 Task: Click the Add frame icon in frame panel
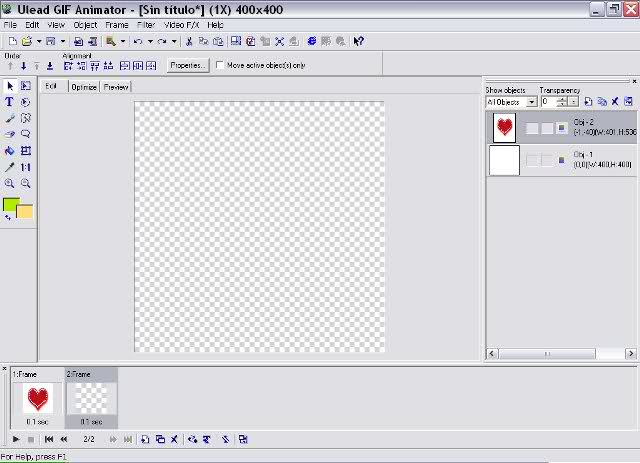coord(145,439)
